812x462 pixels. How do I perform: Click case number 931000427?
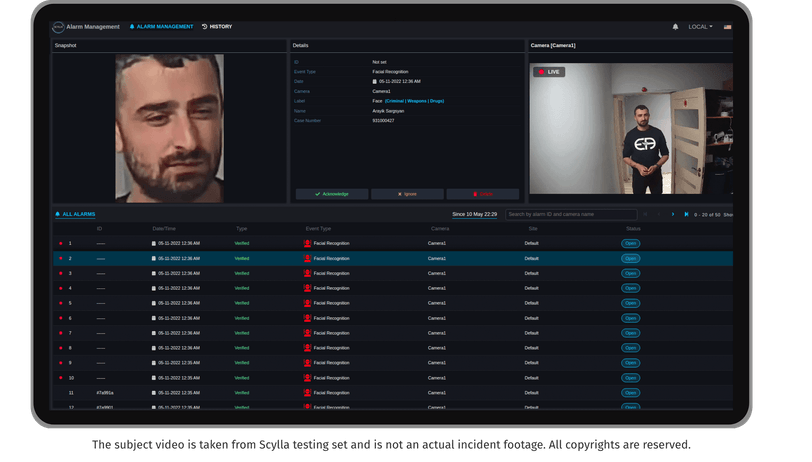click(x=383, y=121)
